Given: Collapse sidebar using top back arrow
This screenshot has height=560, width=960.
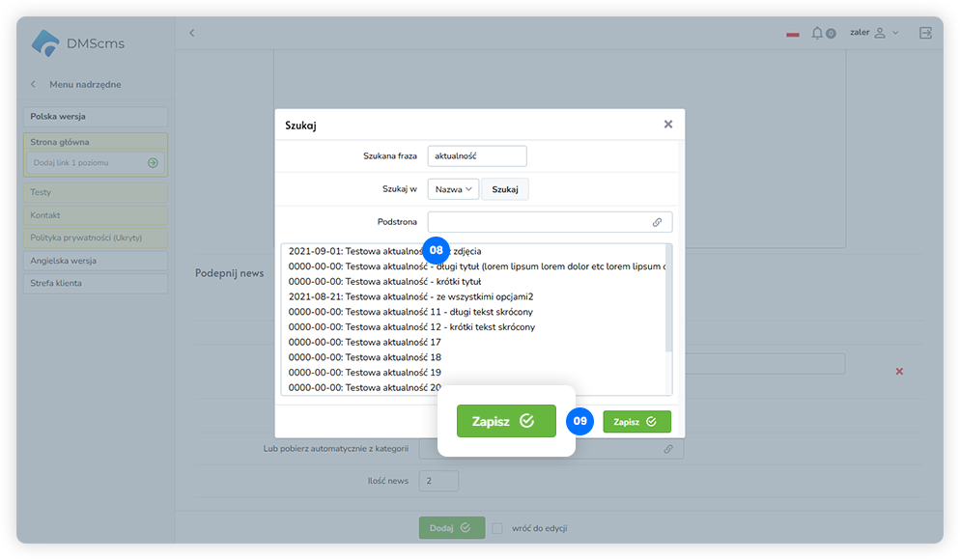Looking at the screenshot, I should tap(191, 33).
